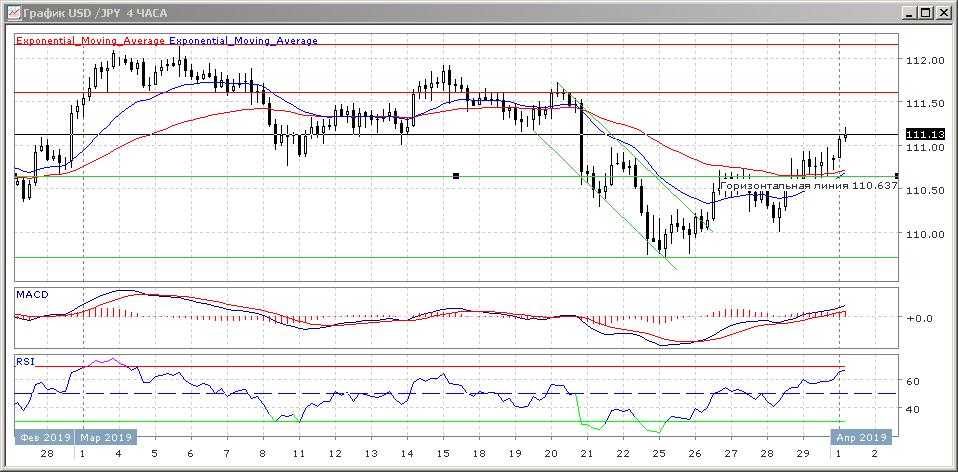This screenshot has height=472, width=958.
Task: Maximize the USD/JPY chart window
Action: pyautogui.click(x=925, y=12)
